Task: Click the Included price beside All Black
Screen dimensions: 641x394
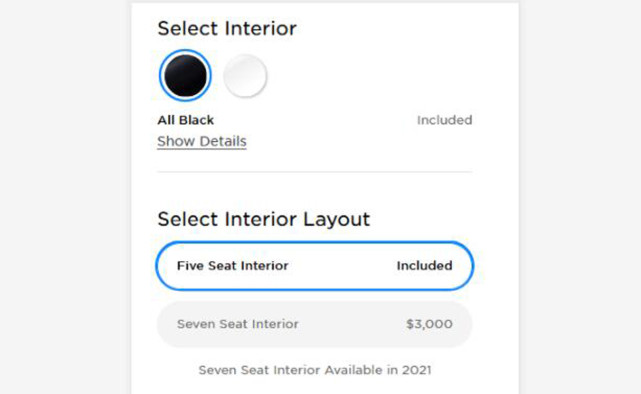Action: pyautogui.click(x=444, y=120)
